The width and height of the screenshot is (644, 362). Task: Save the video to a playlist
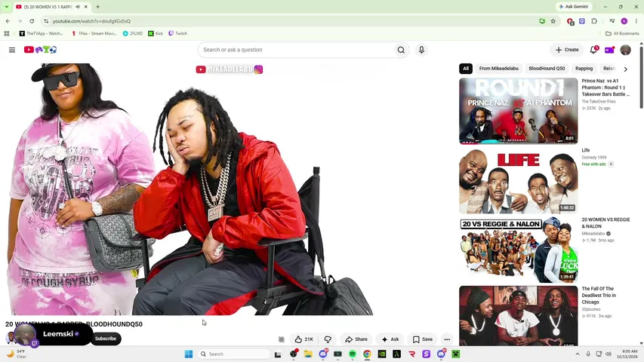(423, 339)
